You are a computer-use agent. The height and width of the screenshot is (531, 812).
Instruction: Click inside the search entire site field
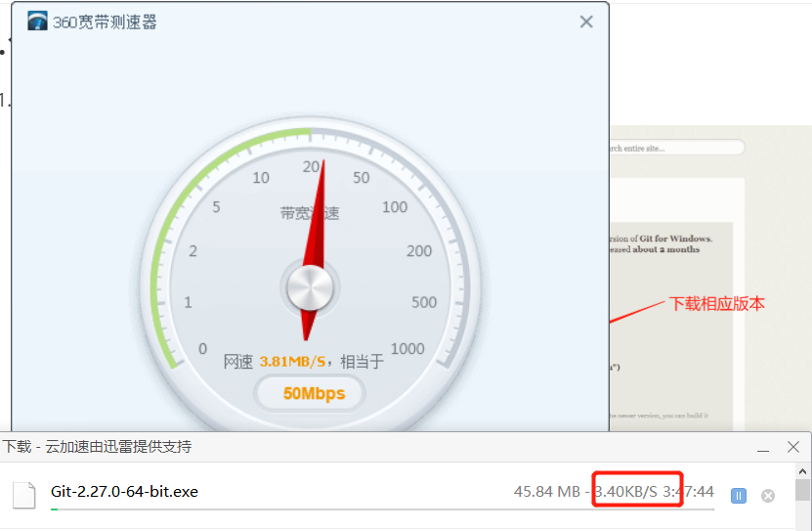point(674,148)
